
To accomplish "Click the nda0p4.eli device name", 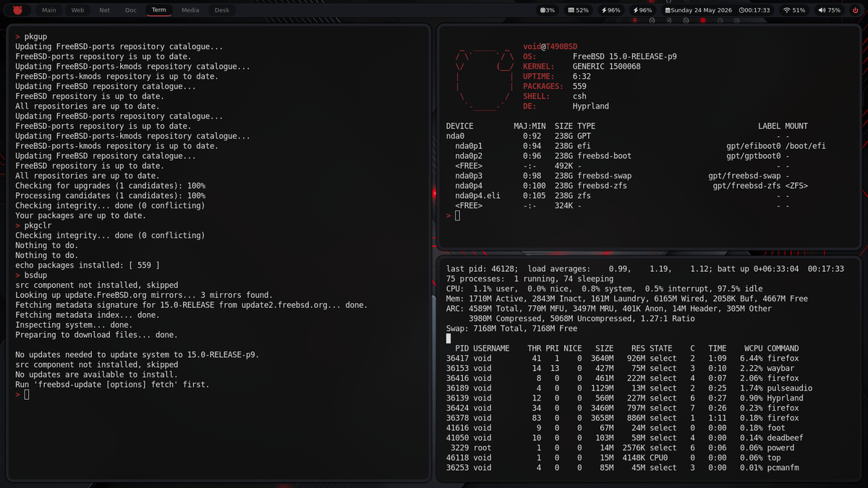I will coord(477,196).
